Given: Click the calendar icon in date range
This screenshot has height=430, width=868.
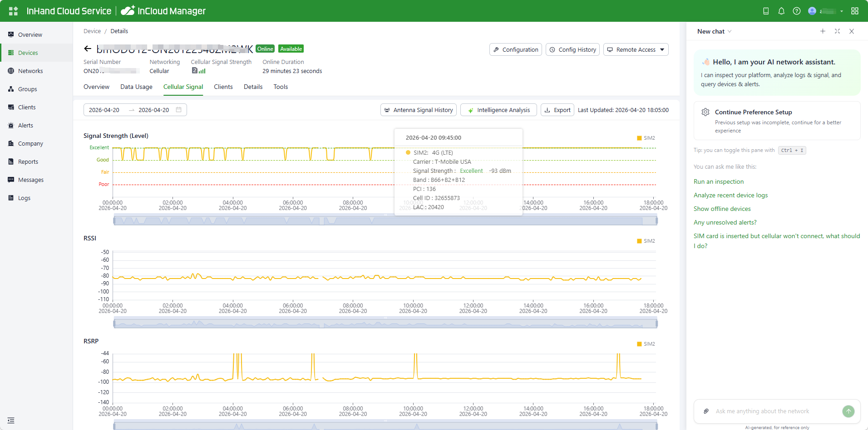Looking at the screenshot, I should (179, 110).
